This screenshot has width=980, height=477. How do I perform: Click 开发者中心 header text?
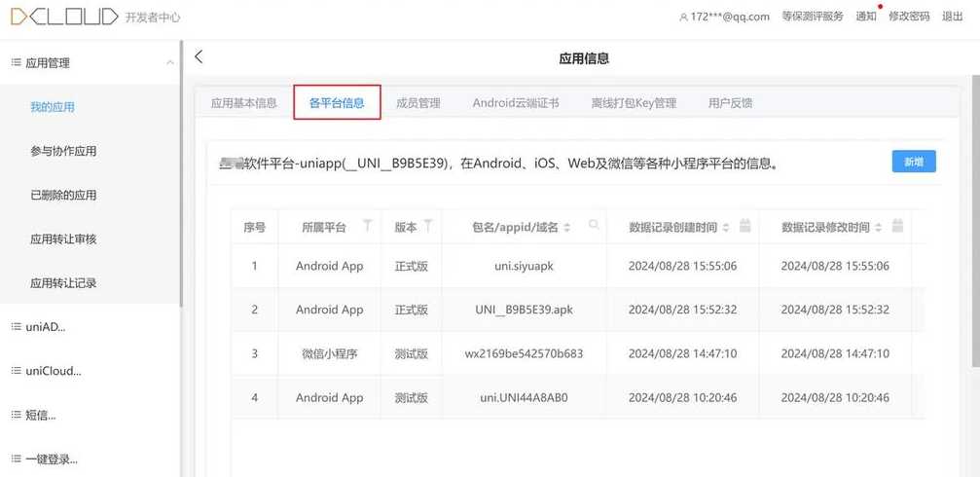(153, 18)
